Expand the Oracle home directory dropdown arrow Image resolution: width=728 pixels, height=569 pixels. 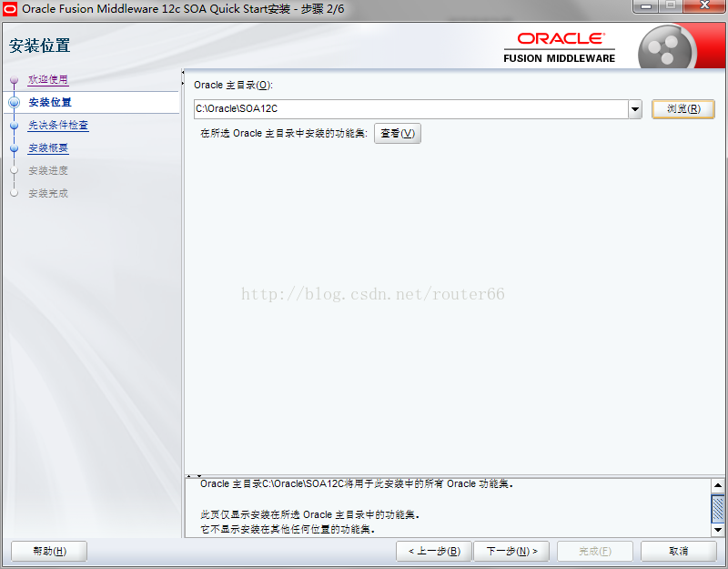(635, 109)
